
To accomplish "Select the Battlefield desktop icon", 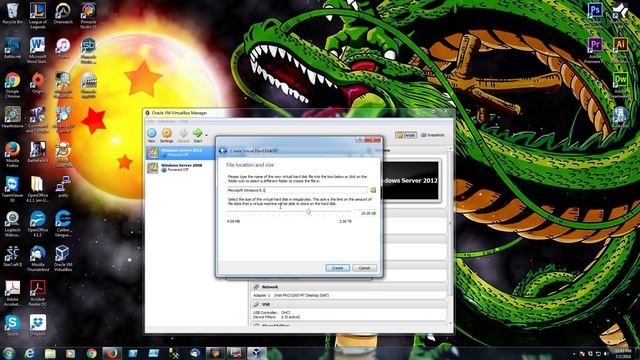I will 38,152.
